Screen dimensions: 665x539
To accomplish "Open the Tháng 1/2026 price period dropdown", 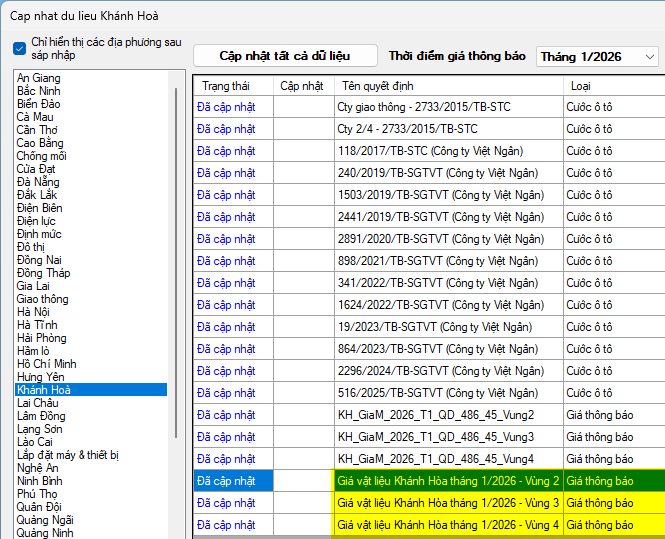I will (597, 57).
